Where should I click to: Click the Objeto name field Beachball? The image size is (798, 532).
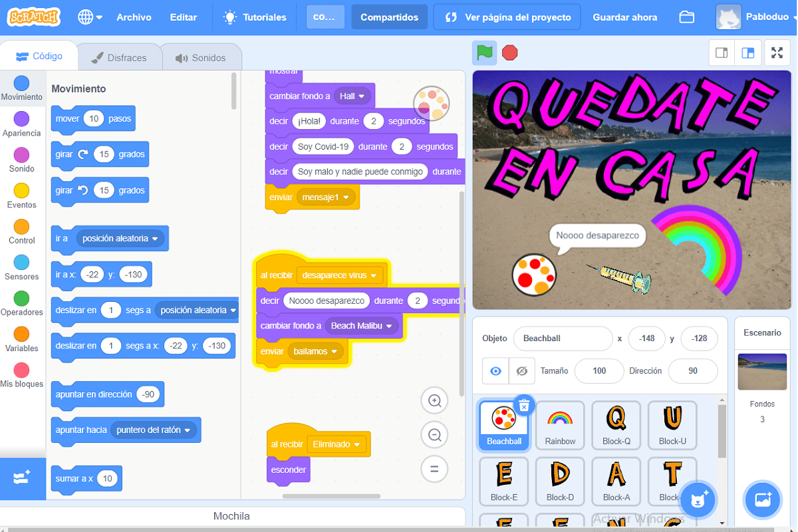[x=563, y=338]
